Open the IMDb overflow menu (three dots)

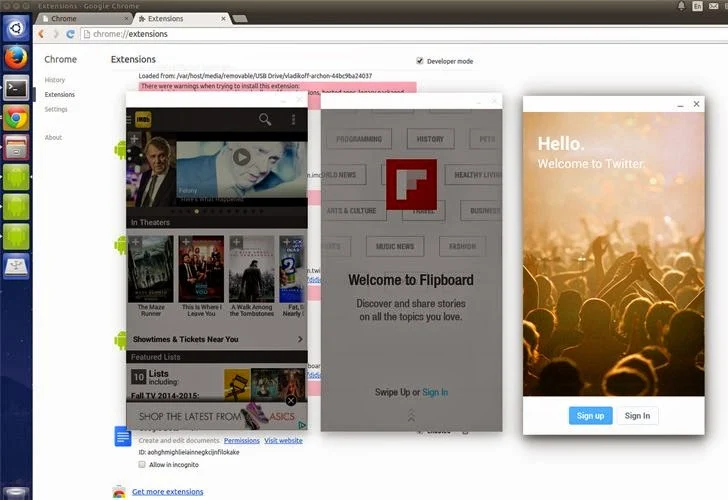coord(293,120)
